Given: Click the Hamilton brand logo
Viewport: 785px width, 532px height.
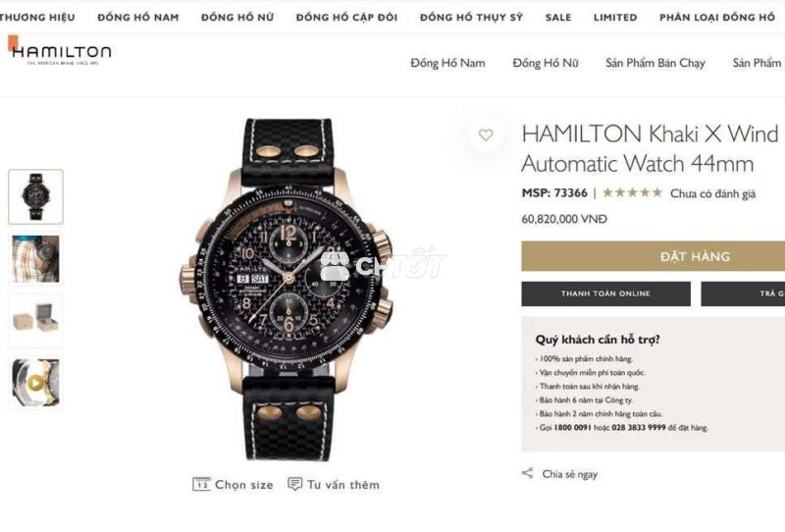Looking at the screenshot, I should [61, 51].
